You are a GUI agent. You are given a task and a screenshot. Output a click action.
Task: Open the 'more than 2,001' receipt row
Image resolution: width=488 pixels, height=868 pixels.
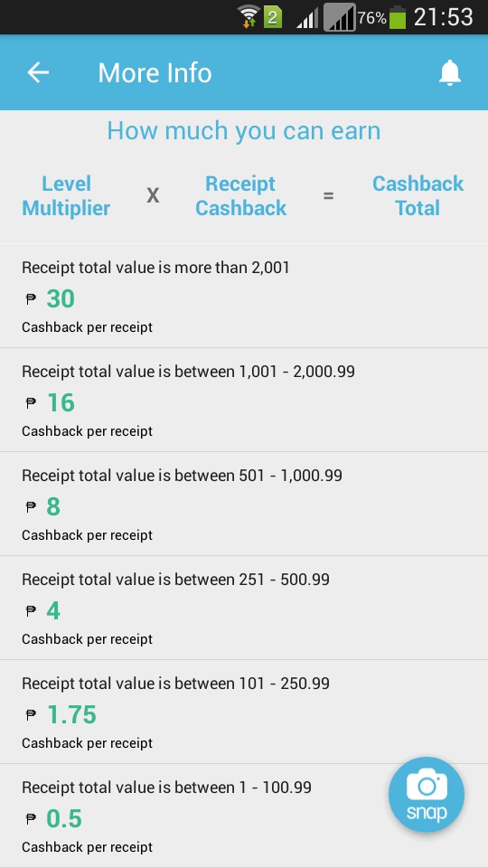coord(244,297)
